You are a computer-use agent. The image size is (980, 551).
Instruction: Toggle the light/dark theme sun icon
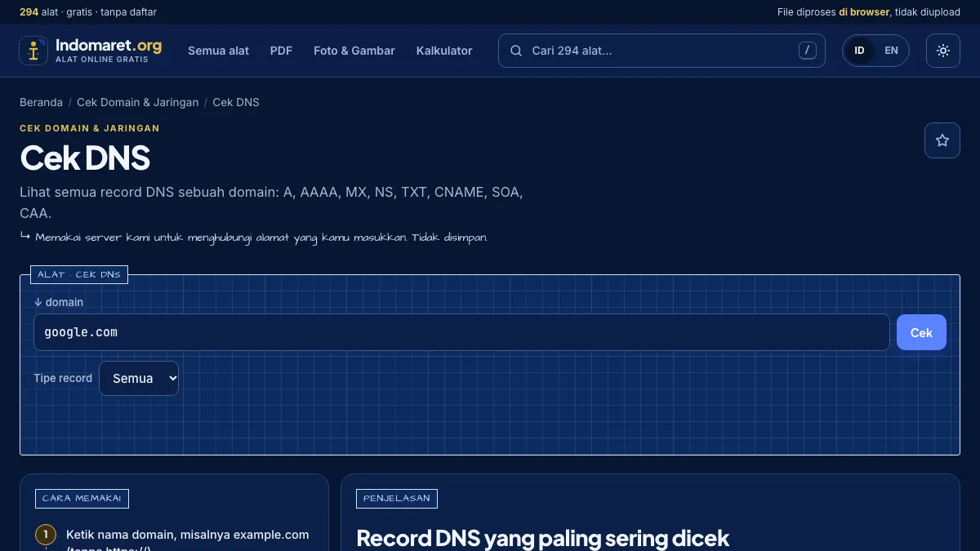click(943, 51)
